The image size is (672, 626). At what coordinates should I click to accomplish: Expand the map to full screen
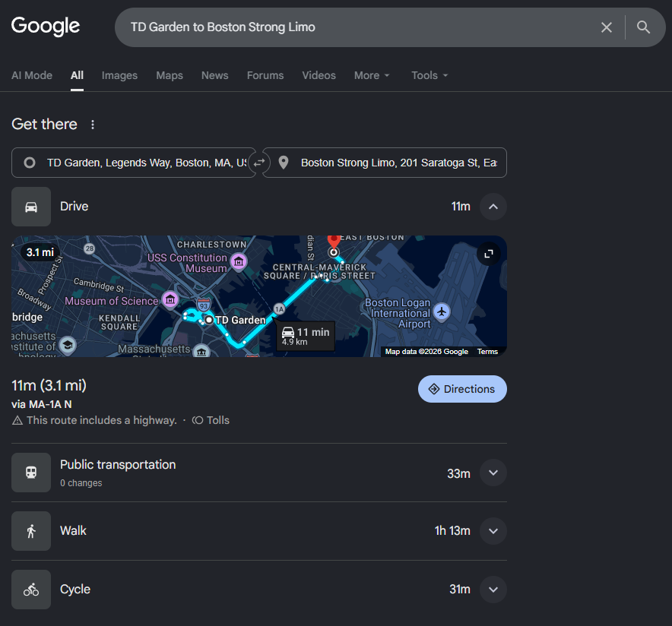(489, 254)
